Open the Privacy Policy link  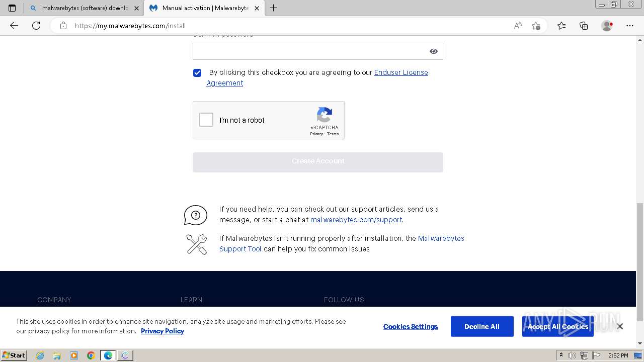[x=163, y=331]
